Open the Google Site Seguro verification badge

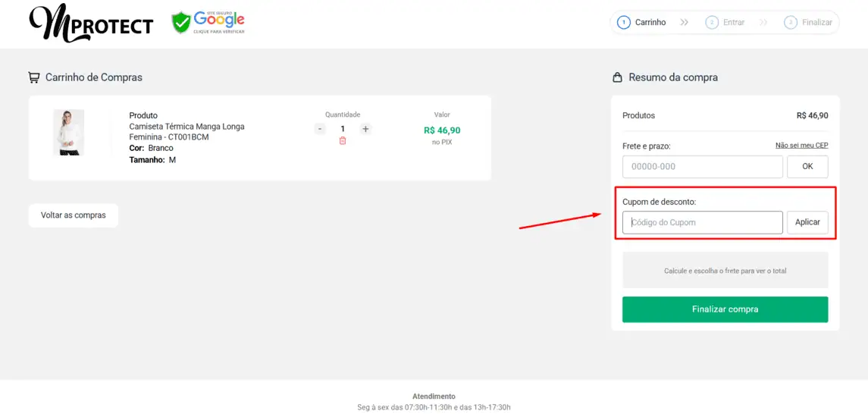pos(208,23)
